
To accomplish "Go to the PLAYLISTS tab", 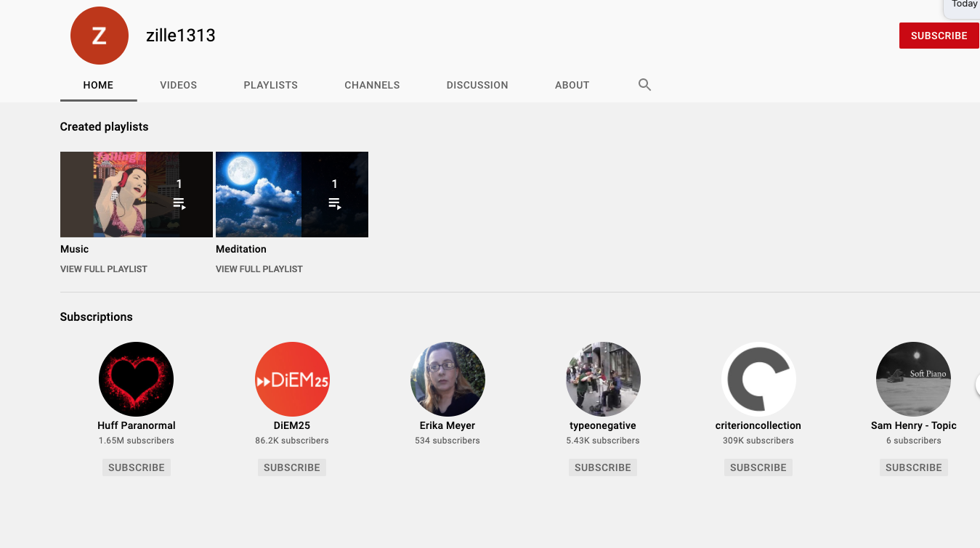I will coord(271,85).
